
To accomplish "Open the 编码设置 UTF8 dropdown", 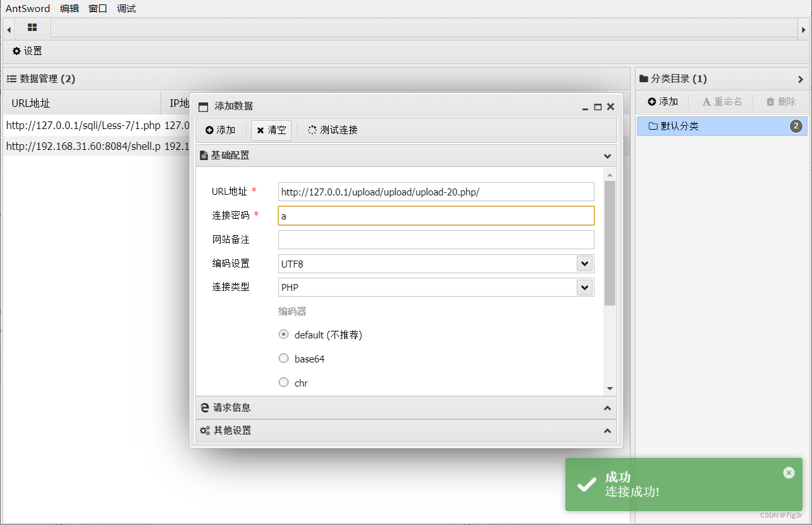I will coord(585,263).
